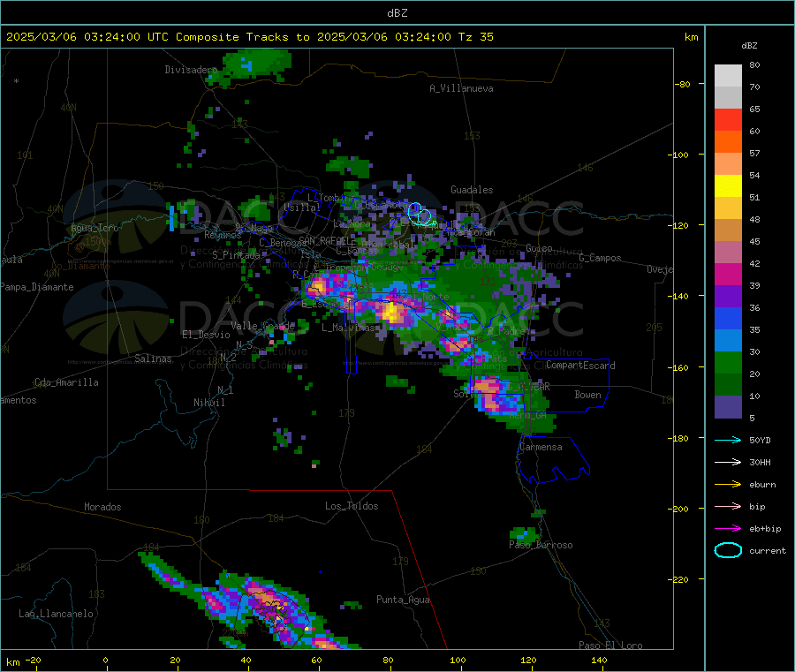The width and height of the screenshot is (795, 672).
Task: Pick the 35-36 dBZ blue legend swatch
Action: point(728,318)
